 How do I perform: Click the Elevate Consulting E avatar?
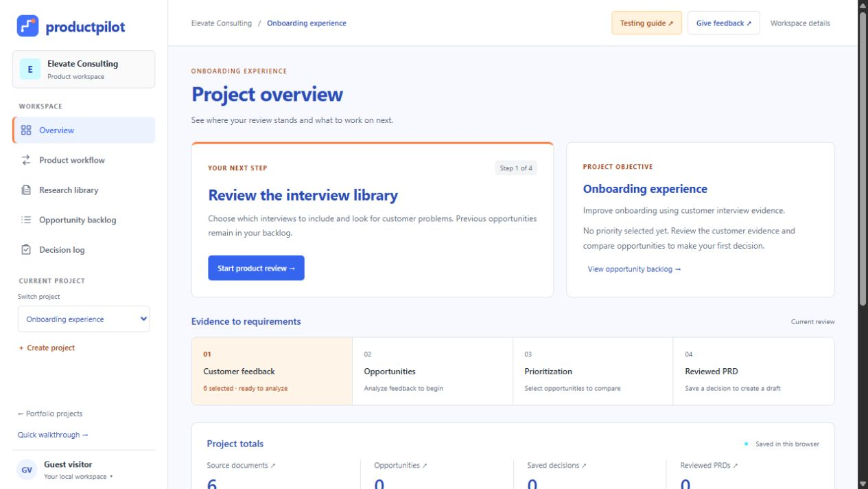click(x=30, y=69)
